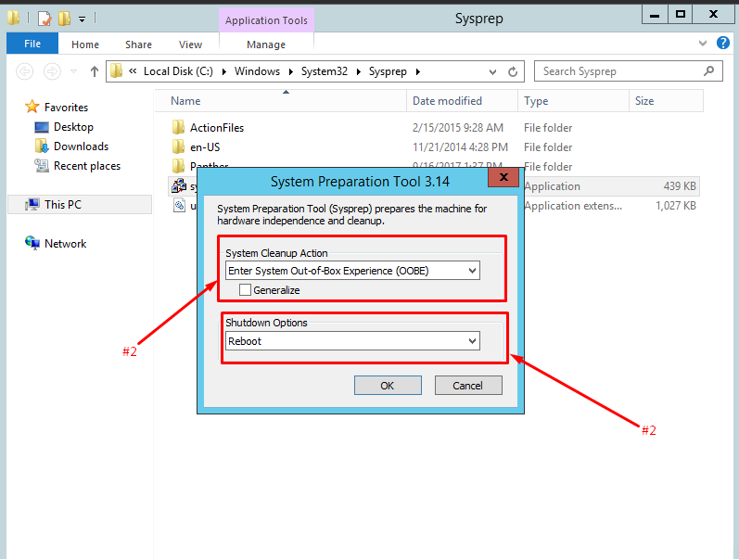This screenshot has width=739, height=560.
Task: Click System32 in the address path
Action: coord(325,71)
